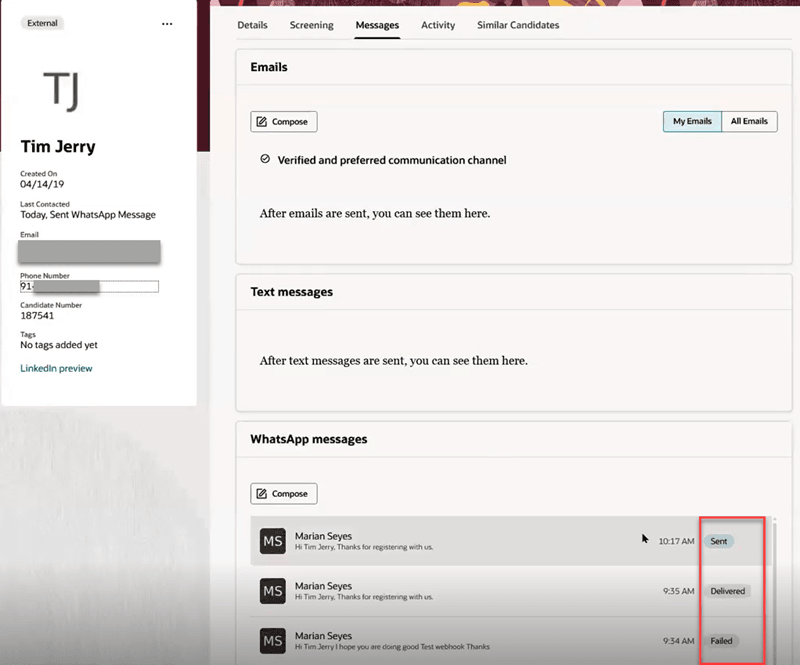Screen dimensions: 800x665
Task: Click 'After text messages are sent' placeholder text
Action: pos(393,361)
